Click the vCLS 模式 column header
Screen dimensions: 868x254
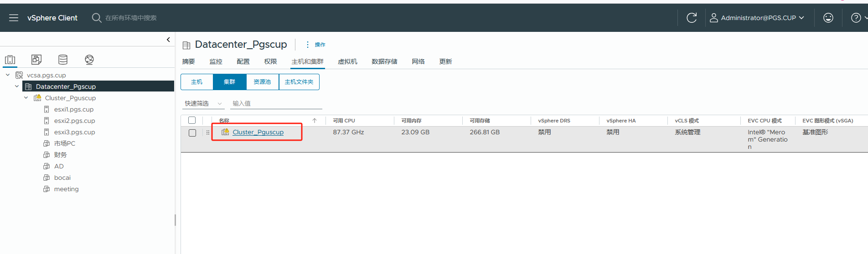[687, 121]
